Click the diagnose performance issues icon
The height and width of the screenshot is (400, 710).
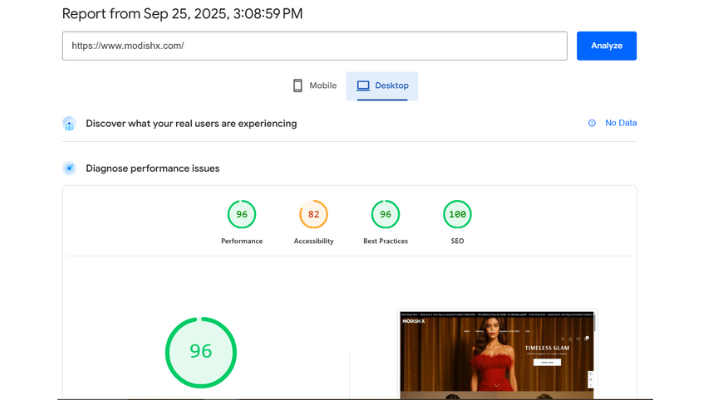[69, 168]
